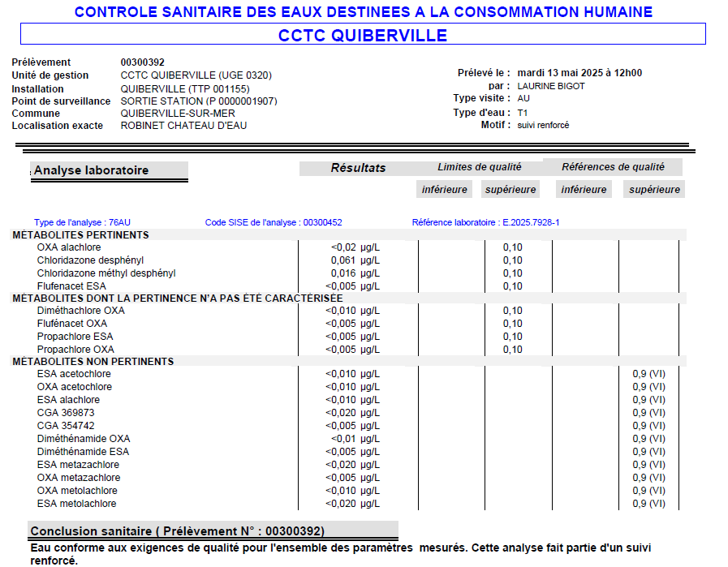
Task: Select sampler name 'LAURINE BIGOT'
Action: point(551,86)
